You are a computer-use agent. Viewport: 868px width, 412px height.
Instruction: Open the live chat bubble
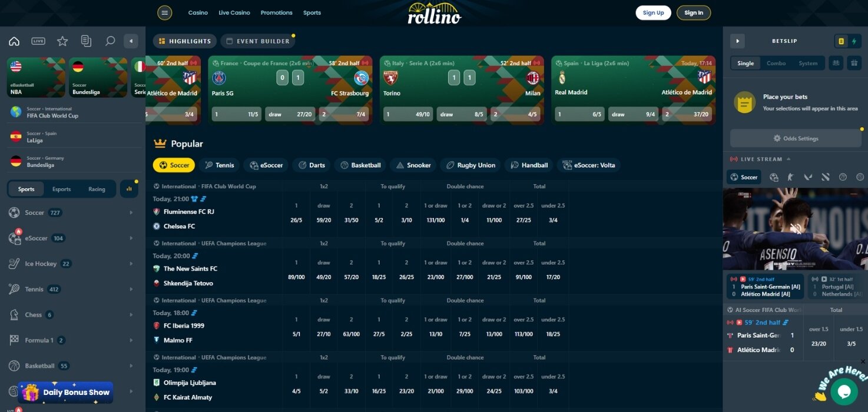[843, 391]
